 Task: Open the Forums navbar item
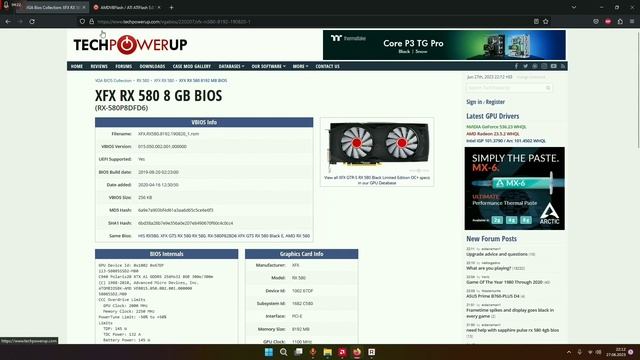(x=123, y=66)
